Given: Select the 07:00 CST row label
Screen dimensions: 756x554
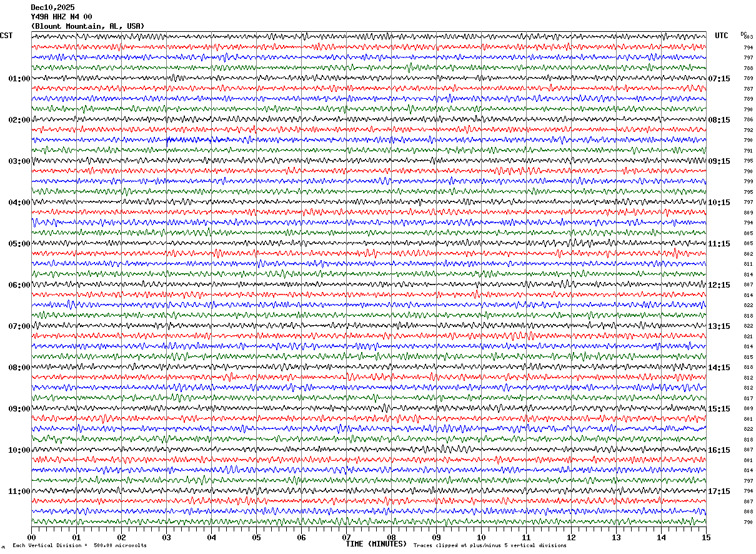Looking at the screenshot, I should [19, 326].
